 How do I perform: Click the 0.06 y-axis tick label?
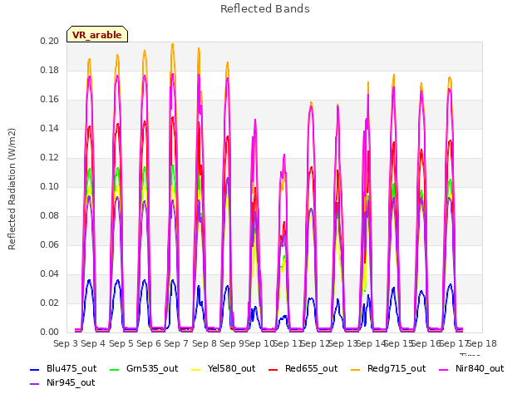(50, 245)
